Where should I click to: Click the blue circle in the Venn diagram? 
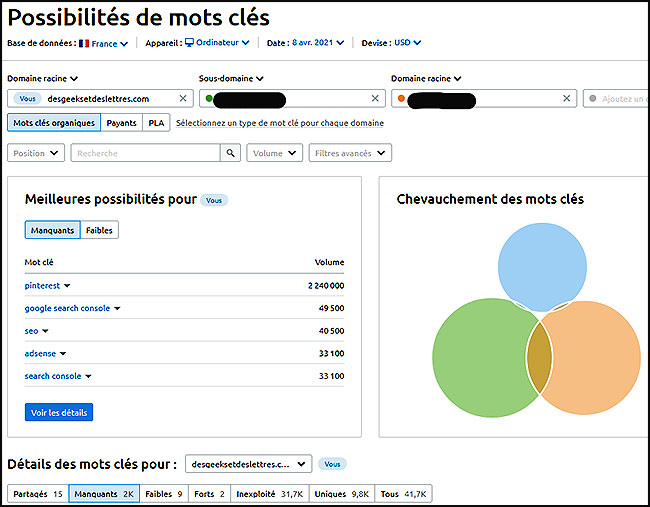point(542,265)
